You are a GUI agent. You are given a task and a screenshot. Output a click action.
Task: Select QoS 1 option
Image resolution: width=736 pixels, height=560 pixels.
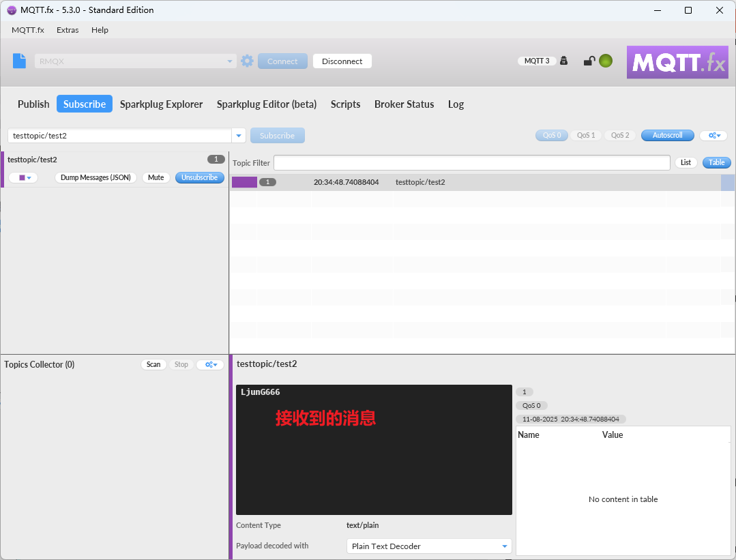586,135
